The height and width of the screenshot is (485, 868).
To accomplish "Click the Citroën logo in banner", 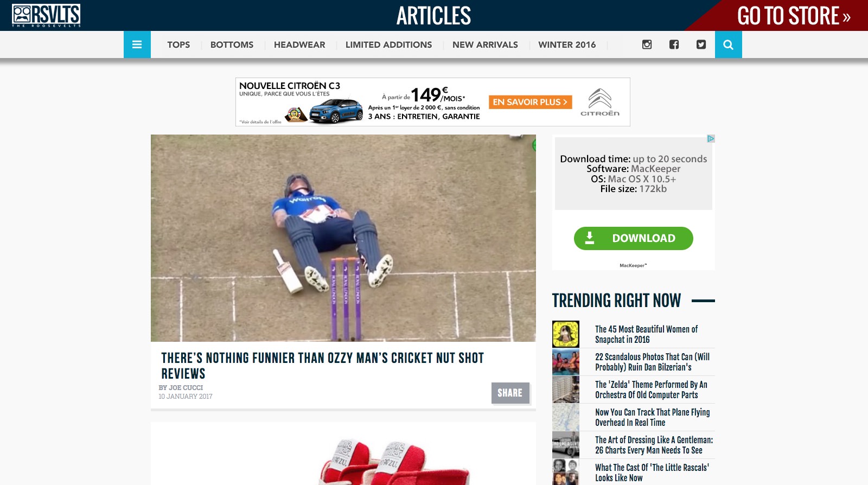I will pos(599,102).
